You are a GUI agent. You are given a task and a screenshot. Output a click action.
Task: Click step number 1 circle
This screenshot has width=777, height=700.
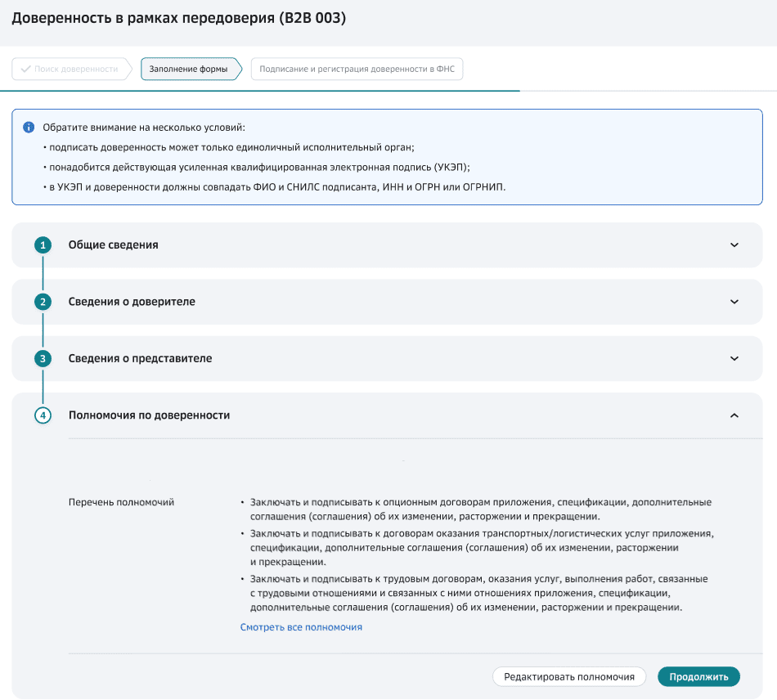[43, 245]
